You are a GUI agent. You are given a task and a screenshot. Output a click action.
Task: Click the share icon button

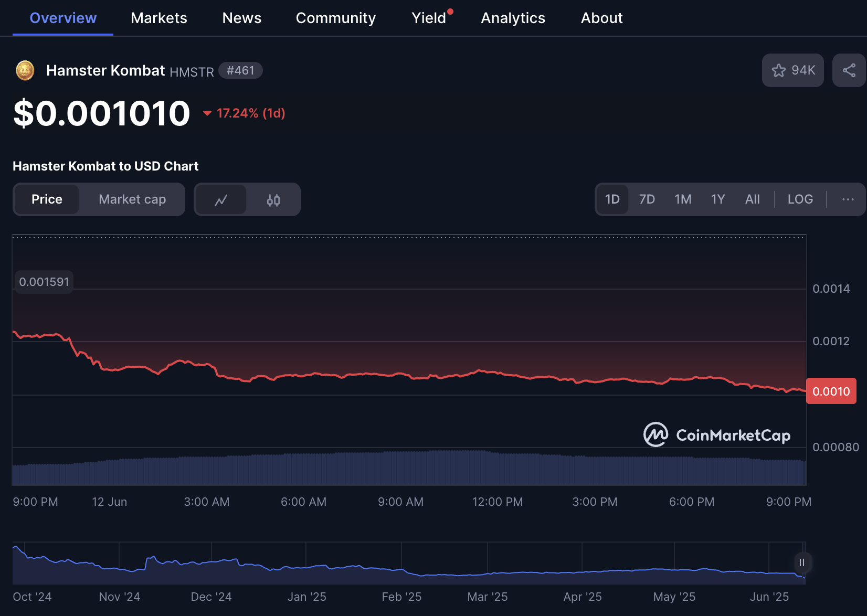849,70
